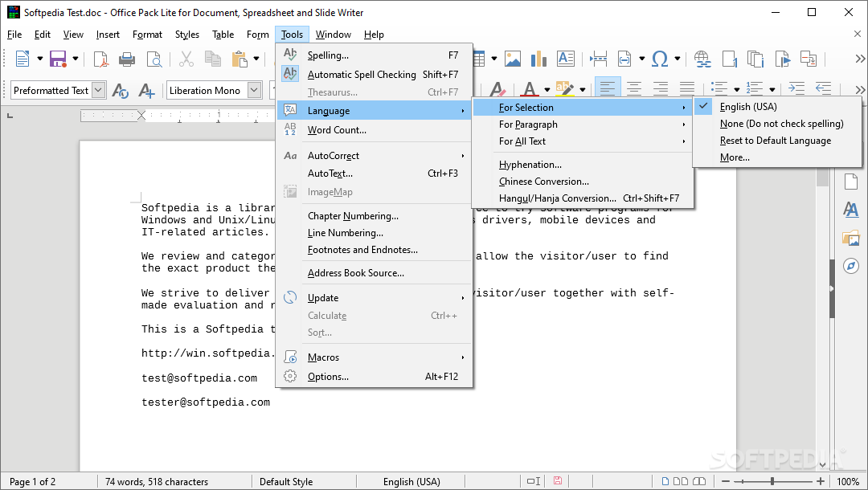
Task: Click the Copy icon
Action: pyautogui.click(x=212, y=59)
